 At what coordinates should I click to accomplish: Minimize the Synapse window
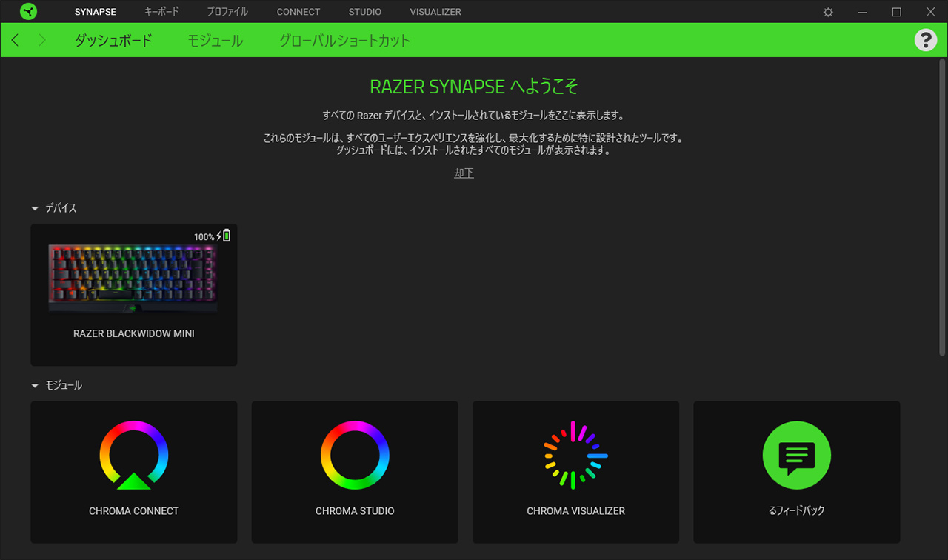(x=862, y=12)
